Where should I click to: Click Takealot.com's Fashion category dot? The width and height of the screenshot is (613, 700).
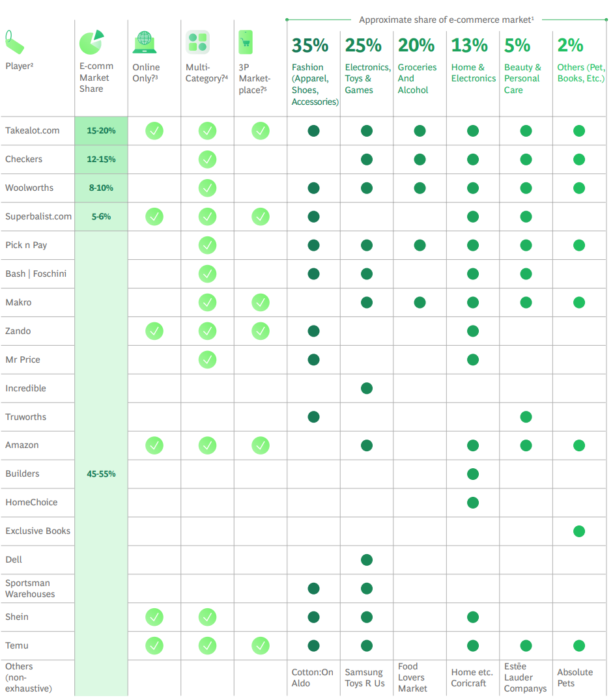313,131
